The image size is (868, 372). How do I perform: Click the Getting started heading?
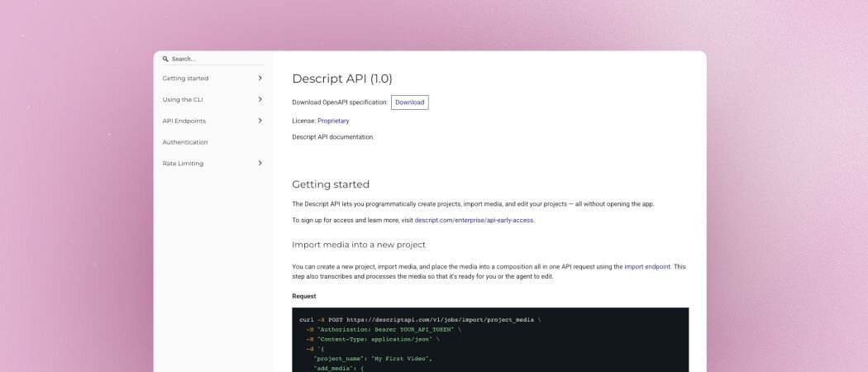click(x=331, y=184)
